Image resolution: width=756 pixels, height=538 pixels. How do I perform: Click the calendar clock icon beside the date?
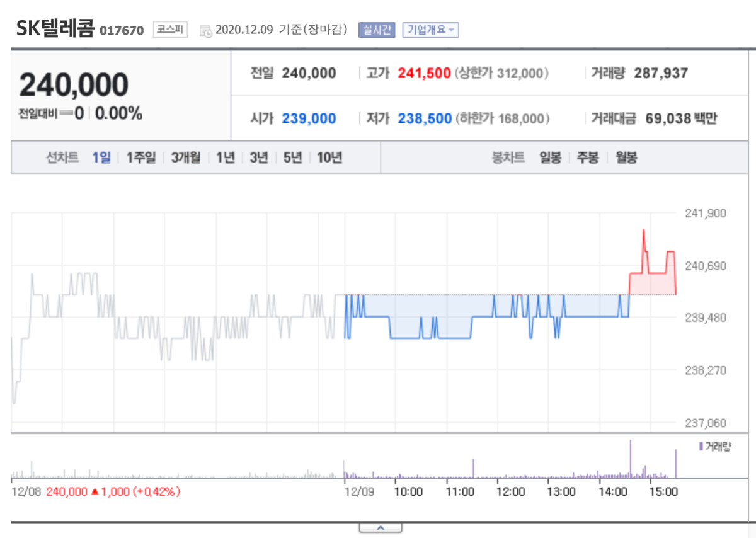[206, 30]
